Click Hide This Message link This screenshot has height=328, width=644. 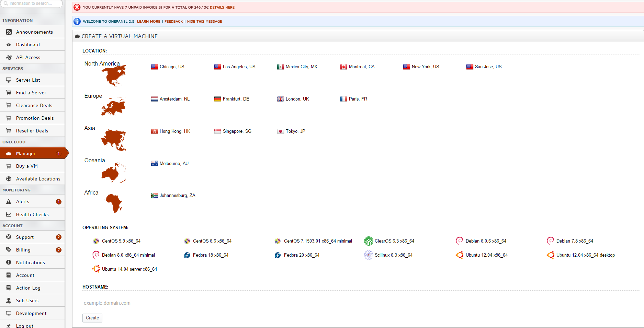tap(204, 21)
